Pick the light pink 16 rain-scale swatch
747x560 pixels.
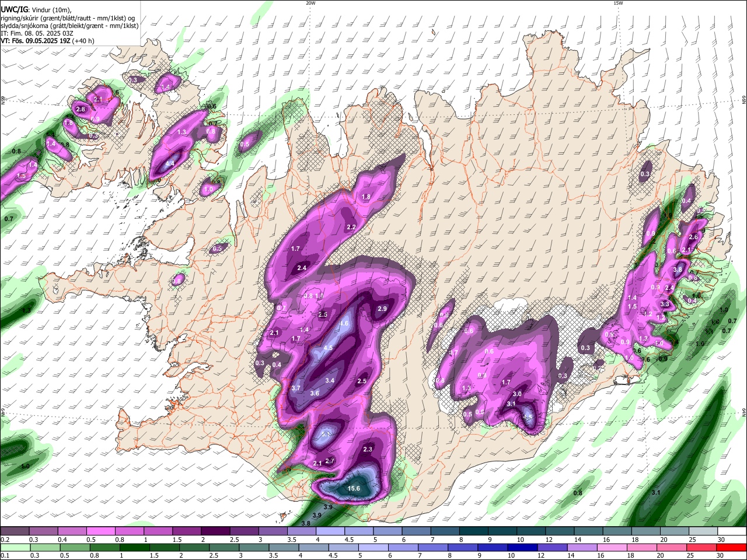[613, 548]
